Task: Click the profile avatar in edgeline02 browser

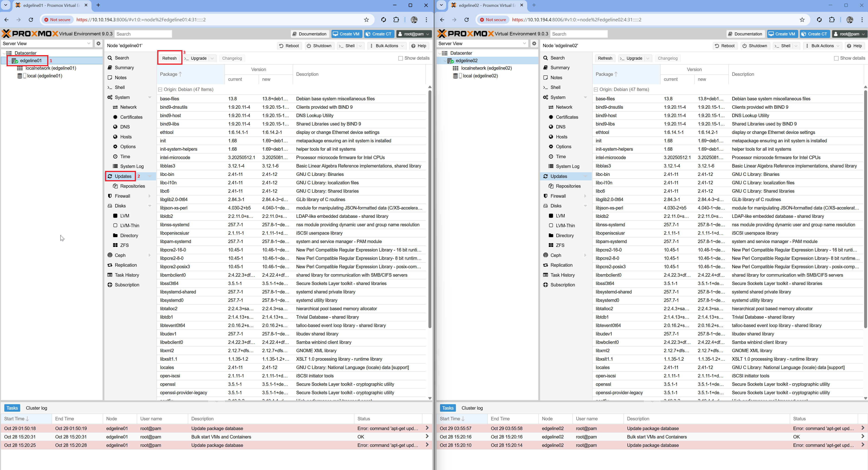Action: coord(850,20)
